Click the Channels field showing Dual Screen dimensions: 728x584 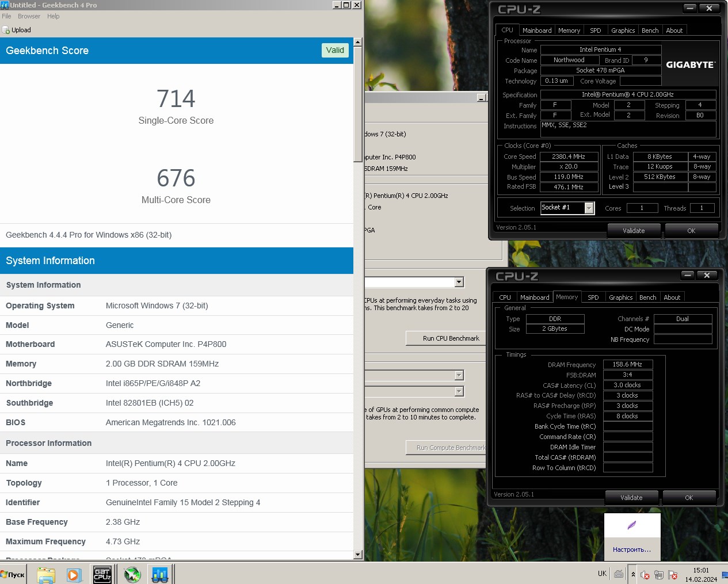click(683, 319)
